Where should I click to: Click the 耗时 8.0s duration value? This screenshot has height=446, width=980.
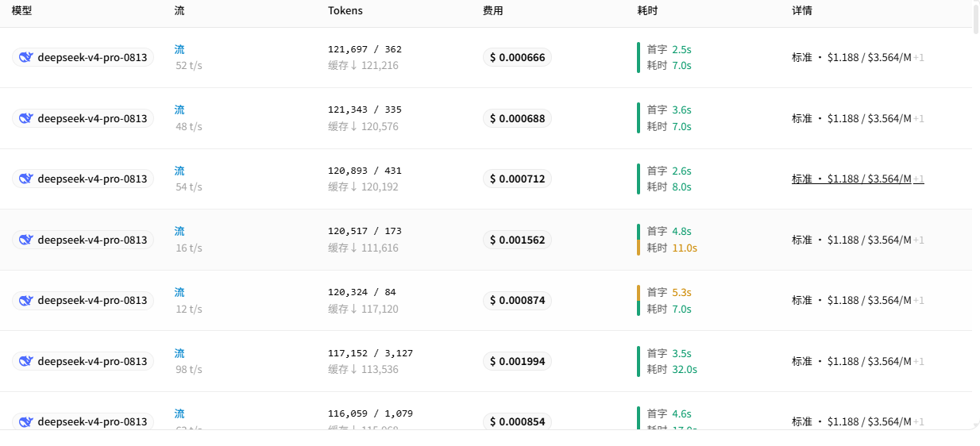coord(669,187)
